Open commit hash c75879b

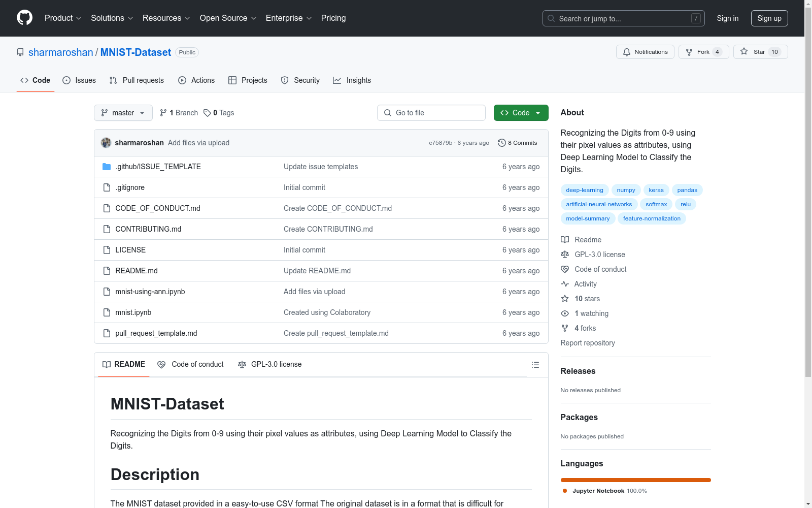pyautogui.click(x=441, y=143)
